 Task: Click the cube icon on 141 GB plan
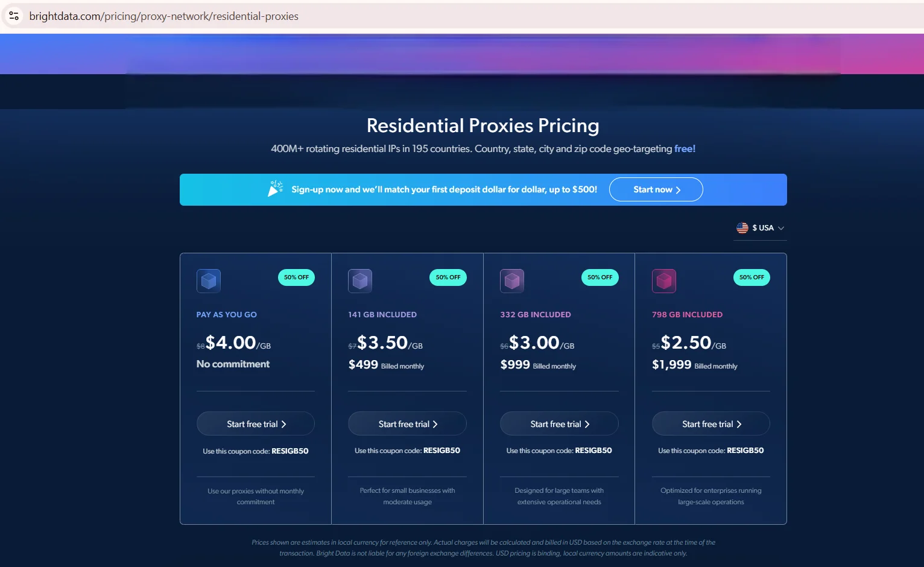[x=360, y=280]
